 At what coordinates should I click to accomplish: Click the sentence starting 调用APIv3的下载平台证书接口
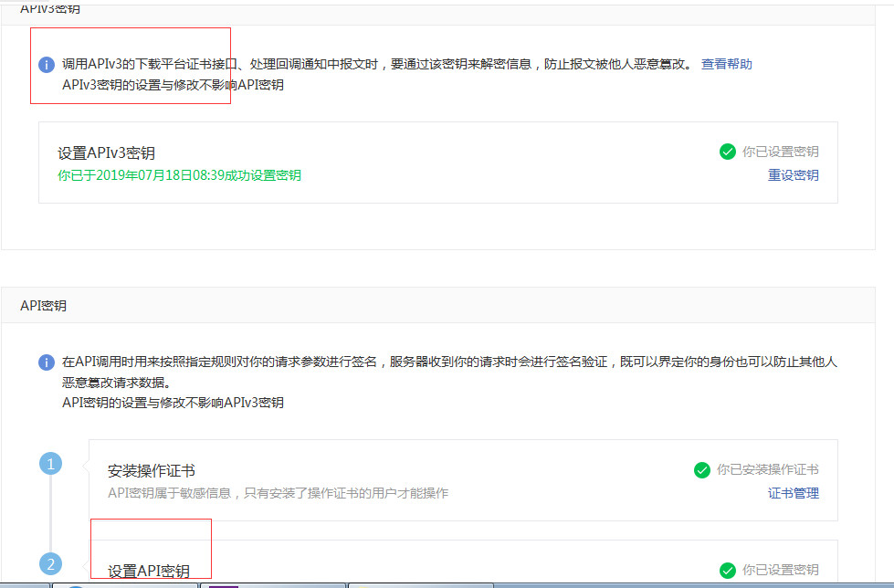[x=378, y=64]
